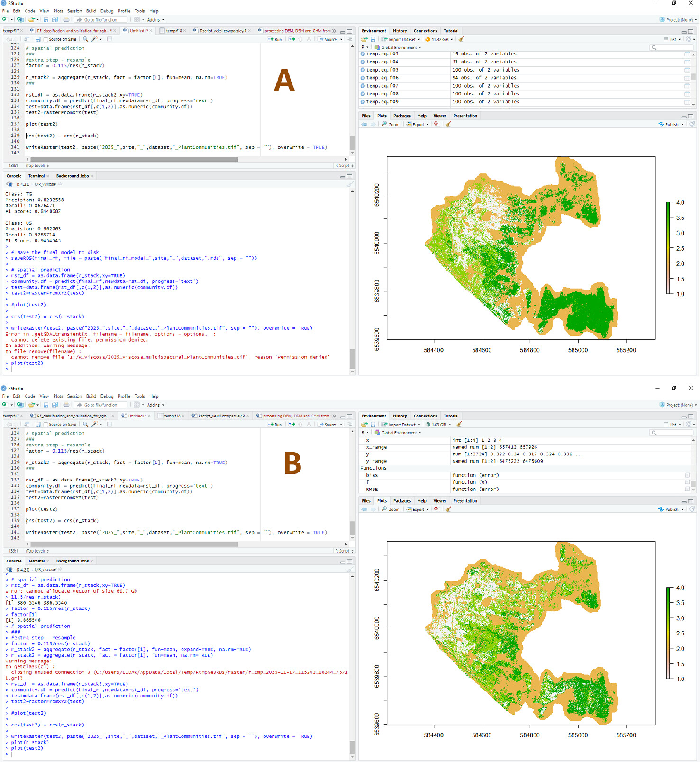Open Session menu in top RStudio window
This screenshot has height=762, width=700.
click(x=74, y=11)
